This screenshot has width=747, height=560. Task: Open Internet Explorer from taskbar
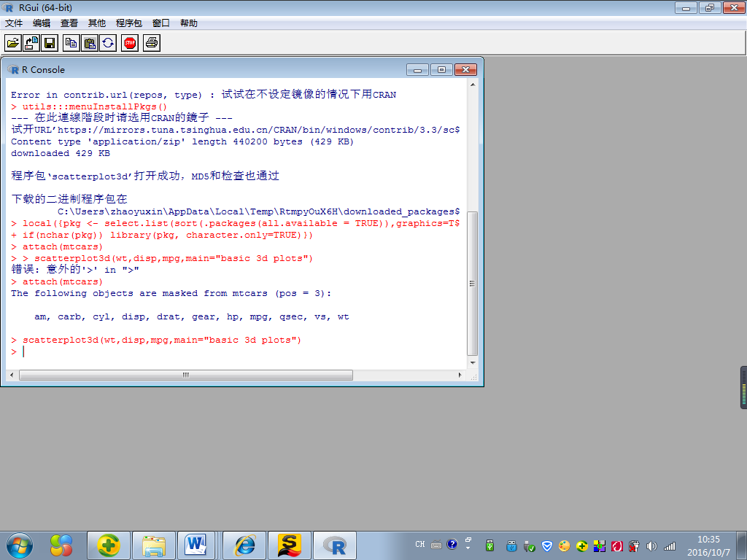tap(244, 545)
